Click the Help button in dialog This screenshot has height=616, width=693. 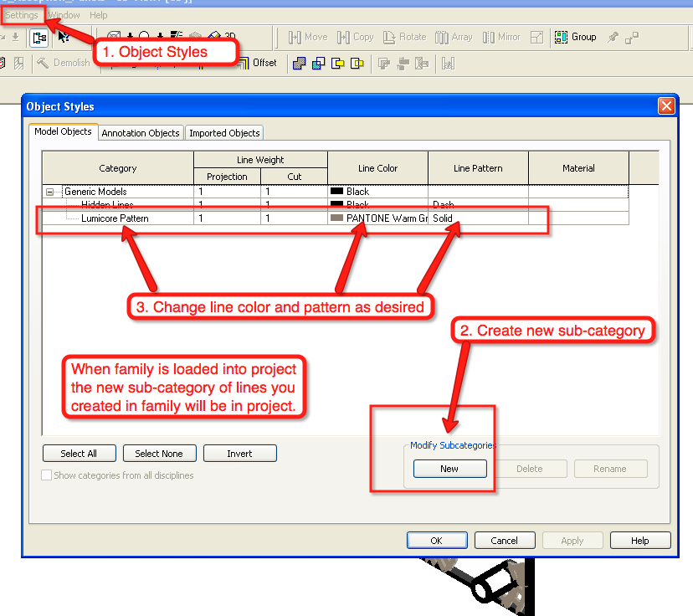(x=640, y=541)
